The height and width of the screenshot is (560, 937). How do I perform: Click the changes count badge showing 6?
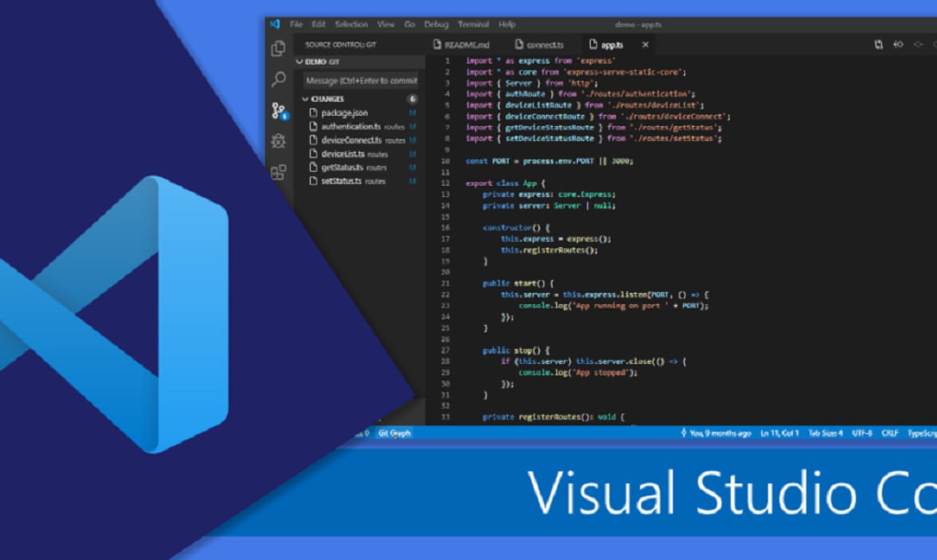(x=412, y=99)
